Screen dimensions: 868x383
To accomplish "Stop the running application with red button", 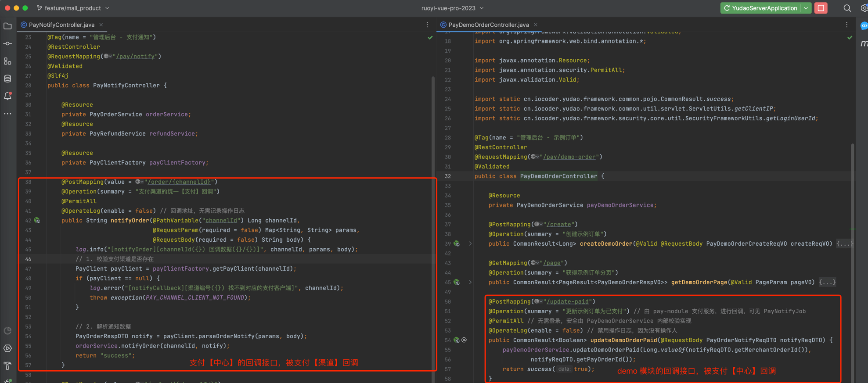I will click(821, 8).
